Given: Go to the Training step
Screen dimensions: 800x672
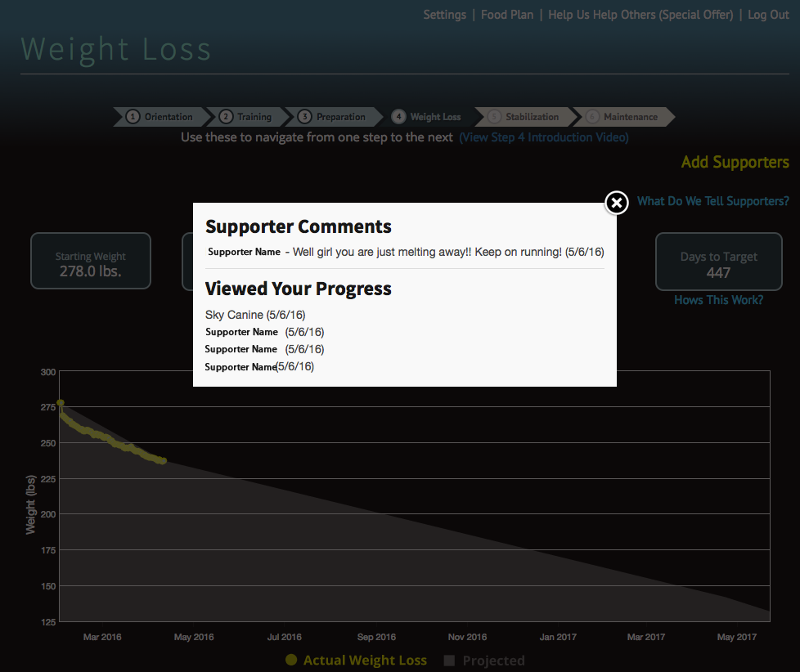Looking at the screenshot, I should (249, 117).
